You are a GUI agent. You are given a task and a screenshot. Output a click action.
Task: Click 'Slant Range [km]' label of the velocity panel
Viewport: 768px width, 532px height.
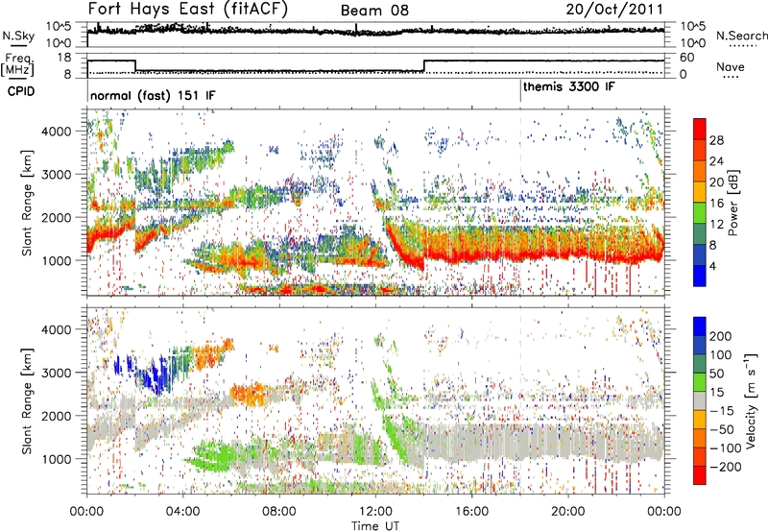pyautogui.click(x=27, y=400)
